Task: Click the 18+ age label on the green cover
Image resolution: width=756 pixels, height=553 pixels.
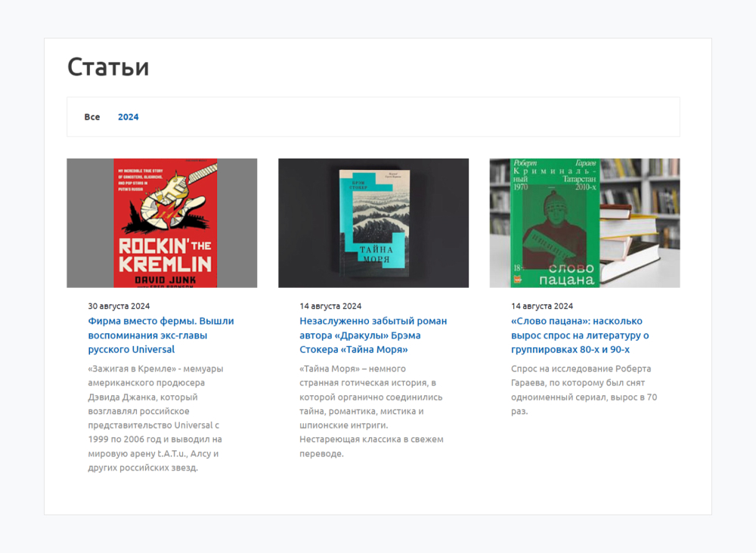Action: pos(518,267)
